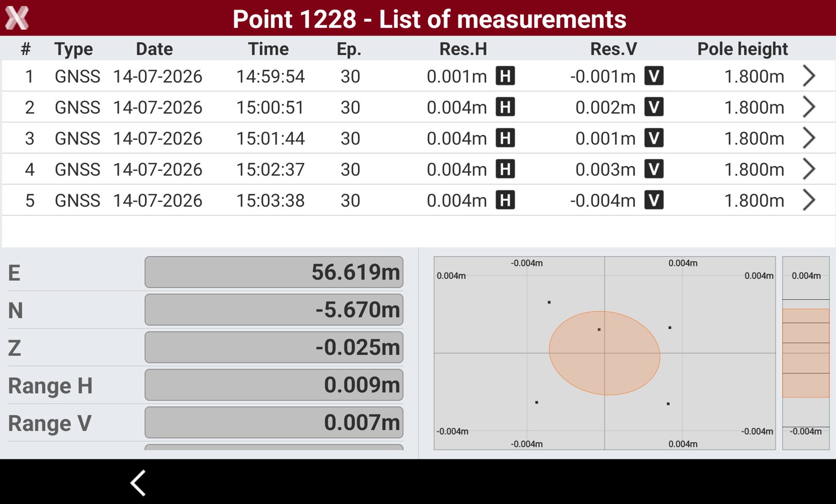Select the Range H field 0.009m
Viewport: 836px width, 504px height.
(274, 385)
